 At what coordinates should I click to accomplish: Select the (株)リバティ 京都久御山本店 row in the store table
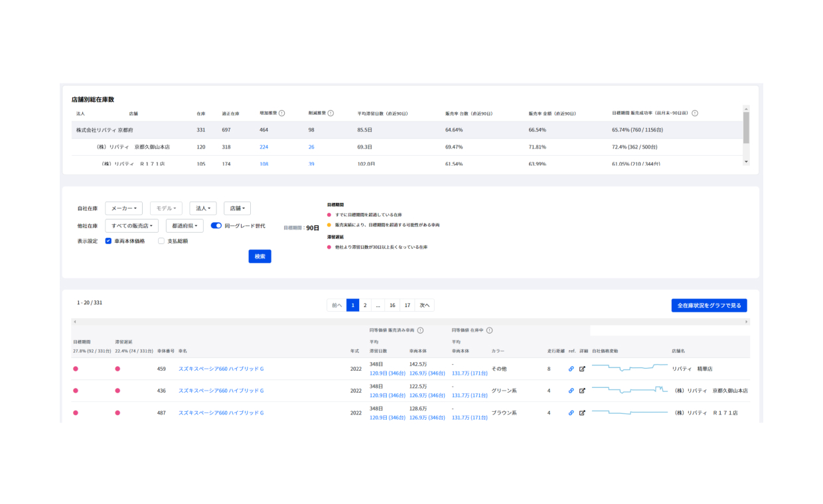pyautogui.click(x=406, y=147)
